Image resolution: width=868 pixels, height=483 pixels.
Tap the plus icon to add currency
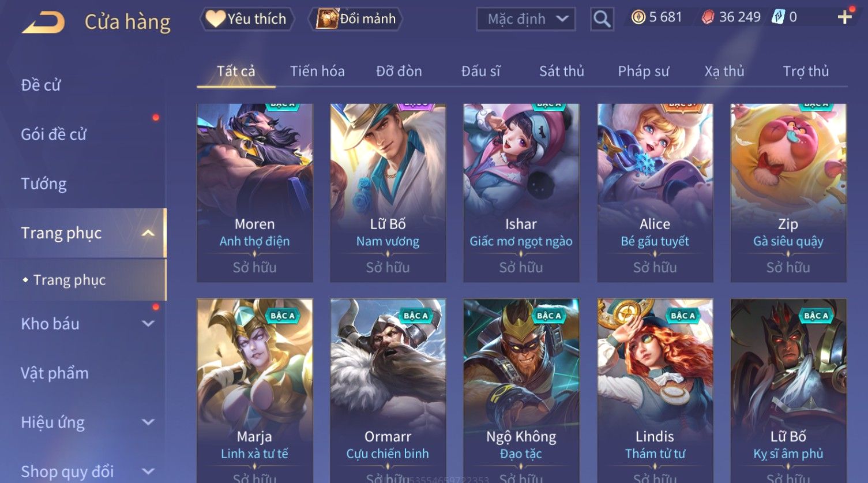tap(844, 17)
